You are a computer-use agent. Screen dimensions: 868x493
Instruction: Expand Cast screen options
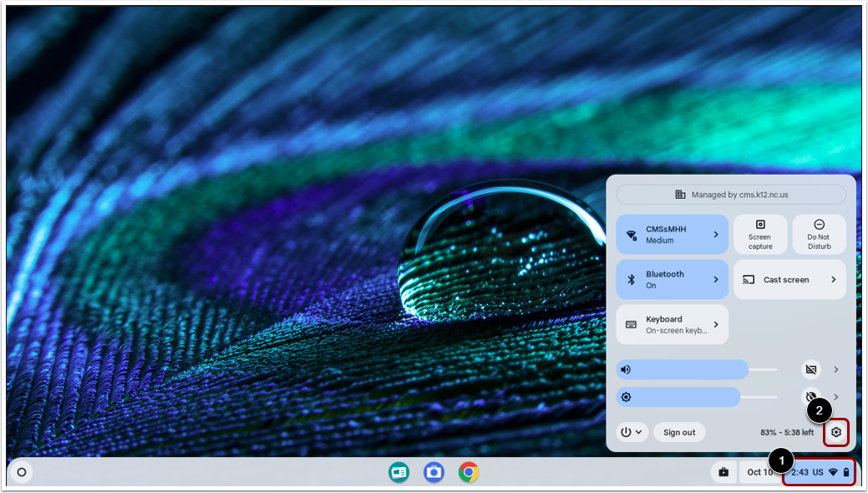click(x=789, y=279)
